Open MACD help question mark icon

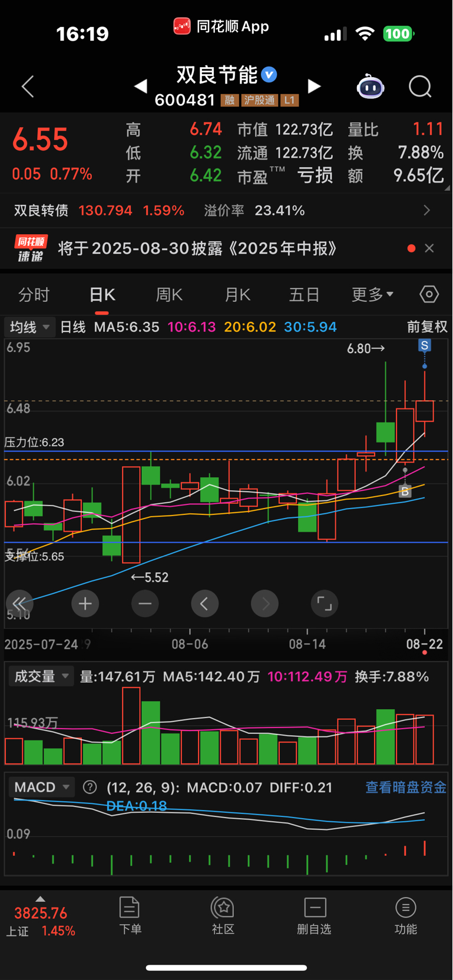(90, 787)
